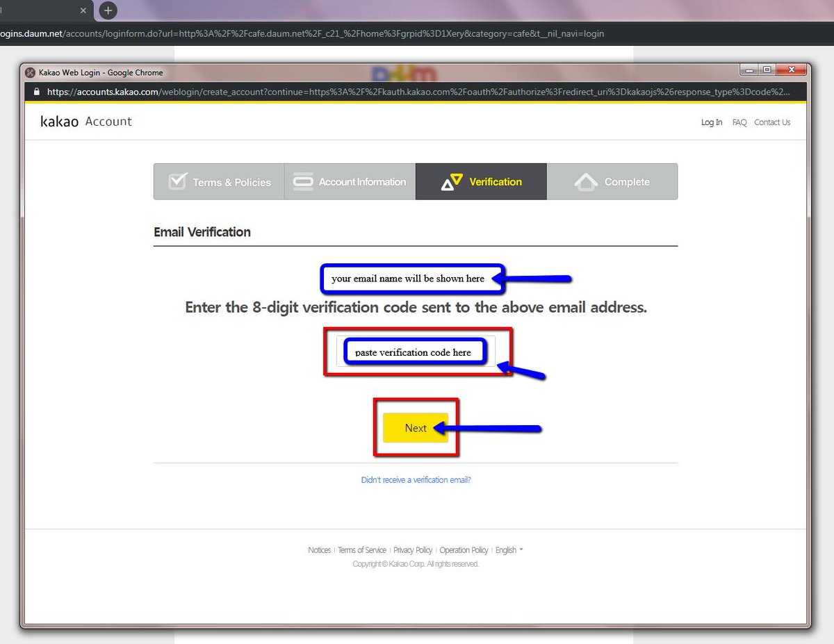Open the English language dropdown
The height and width of the screenshot is (644, 834).
[x=509, y=550]
